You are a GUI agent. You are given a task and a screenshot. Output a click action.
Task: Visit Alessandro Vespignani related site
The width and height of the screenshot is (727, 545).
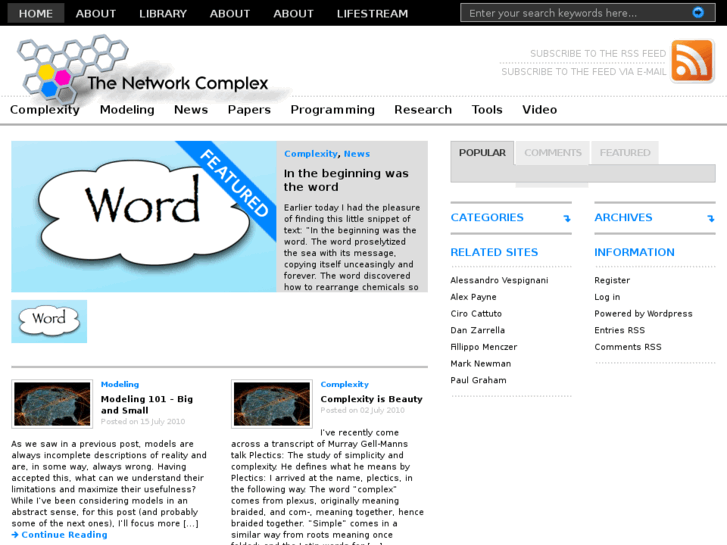coord(499,280)
